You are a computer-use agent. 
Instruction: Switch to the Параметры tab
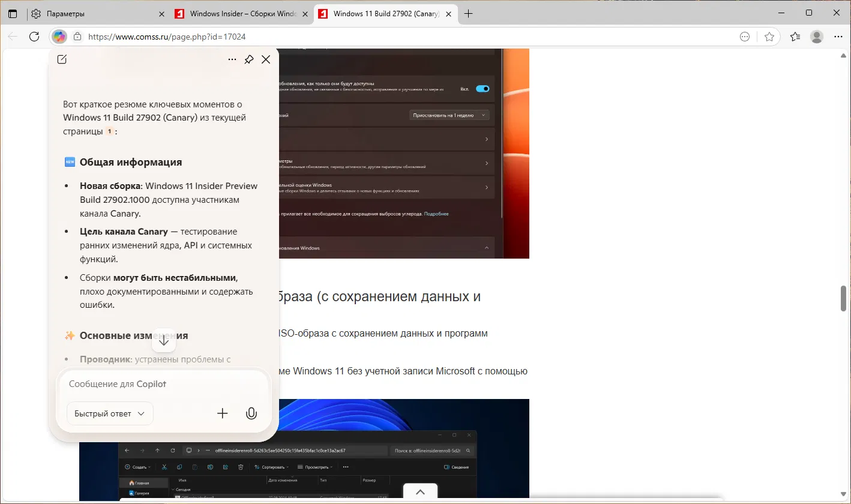coord(98,14)
